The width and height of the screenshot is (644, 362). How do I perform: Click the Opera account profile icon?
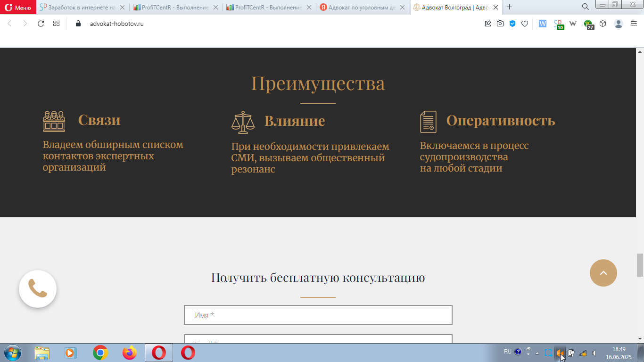[x=619, y=24]
